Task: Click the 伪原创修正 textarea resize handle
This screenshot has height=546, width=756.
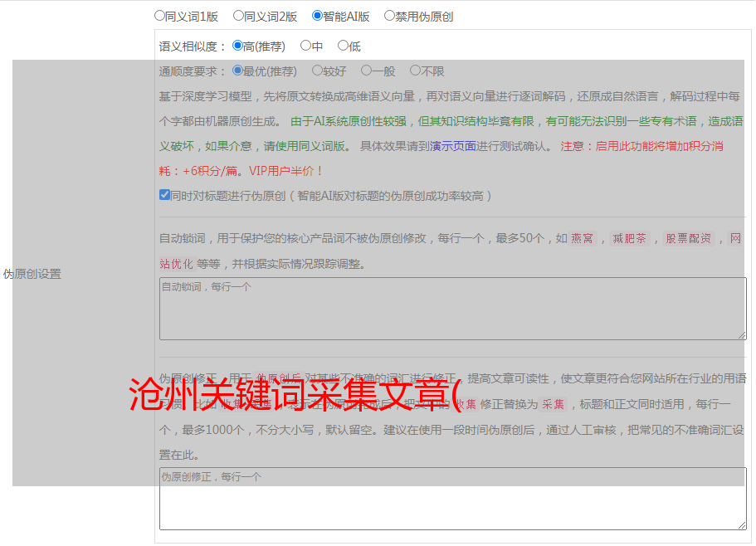Action: point(741,524)
